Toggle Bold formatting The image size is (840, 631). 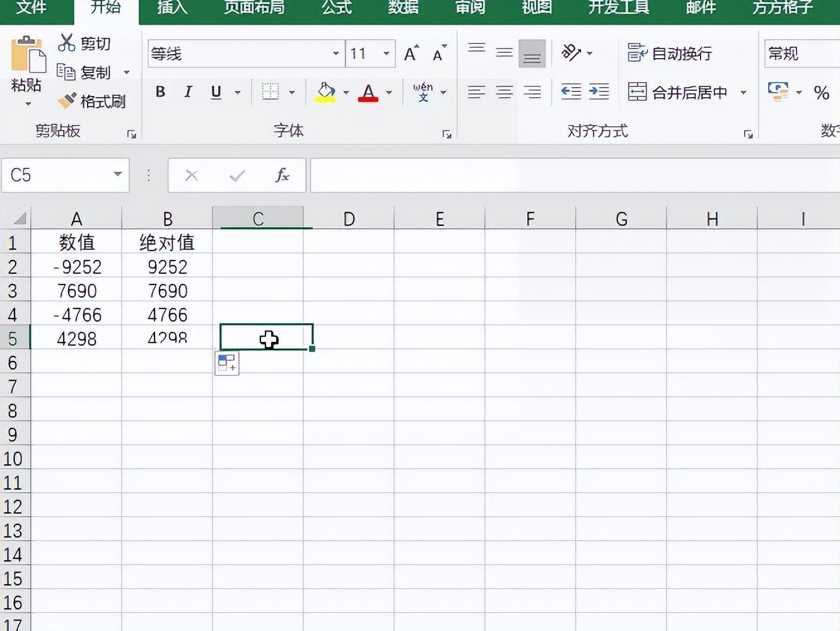click(x=160, y=92)
